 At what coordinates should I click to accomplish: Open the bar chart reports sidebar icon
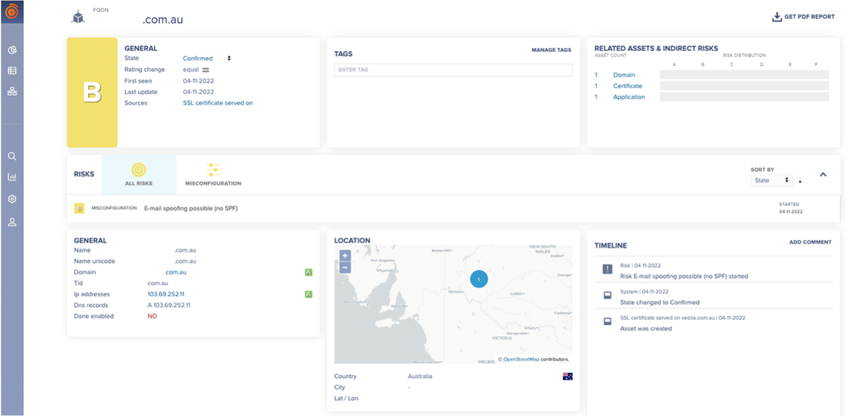click(12, 177)
